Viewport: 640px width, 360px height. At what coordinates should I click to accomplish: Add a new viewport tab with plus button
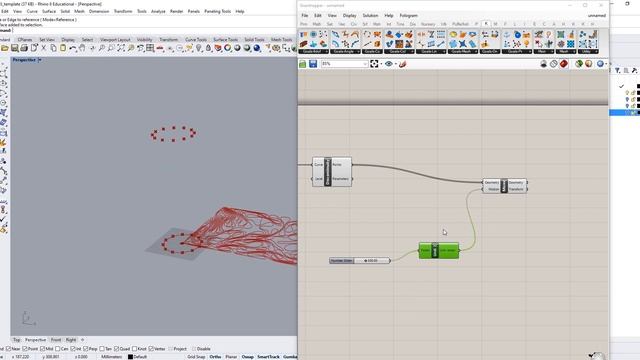[x=82, y=340]
